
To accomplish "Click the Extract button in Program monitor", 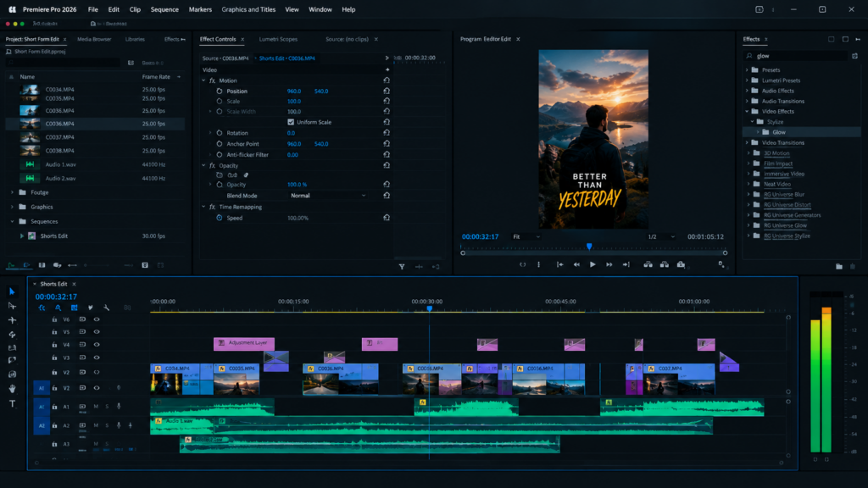I will click(x=665, y=264).
